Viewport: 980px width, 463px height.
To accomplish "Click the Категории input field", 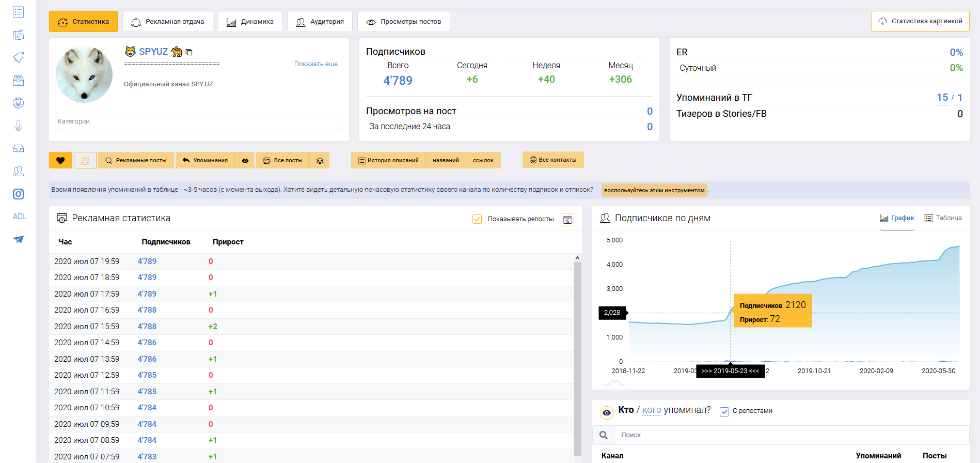I will pos(199,121).
